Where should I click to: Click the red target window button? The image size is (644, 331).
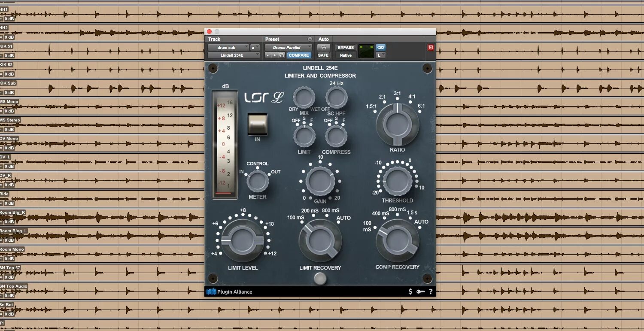[431, 48]
